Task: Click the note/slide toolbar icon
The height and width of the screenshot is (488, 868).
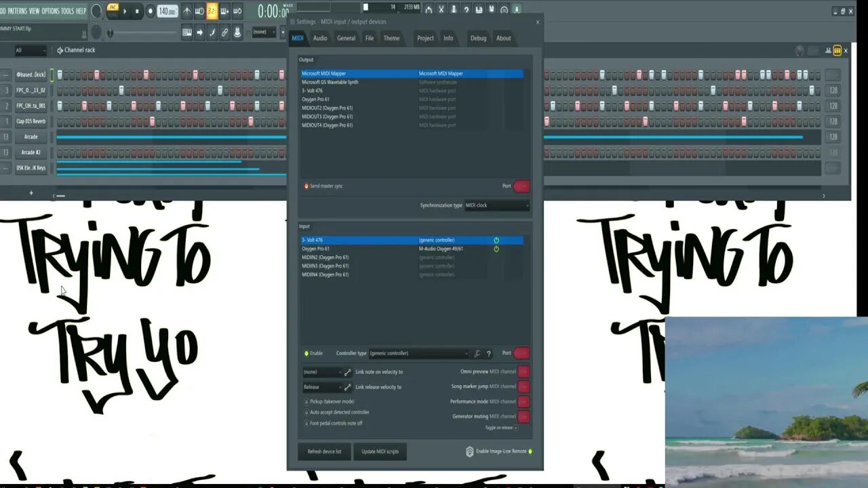Action: pyautogui.click(x=212, y=32)
